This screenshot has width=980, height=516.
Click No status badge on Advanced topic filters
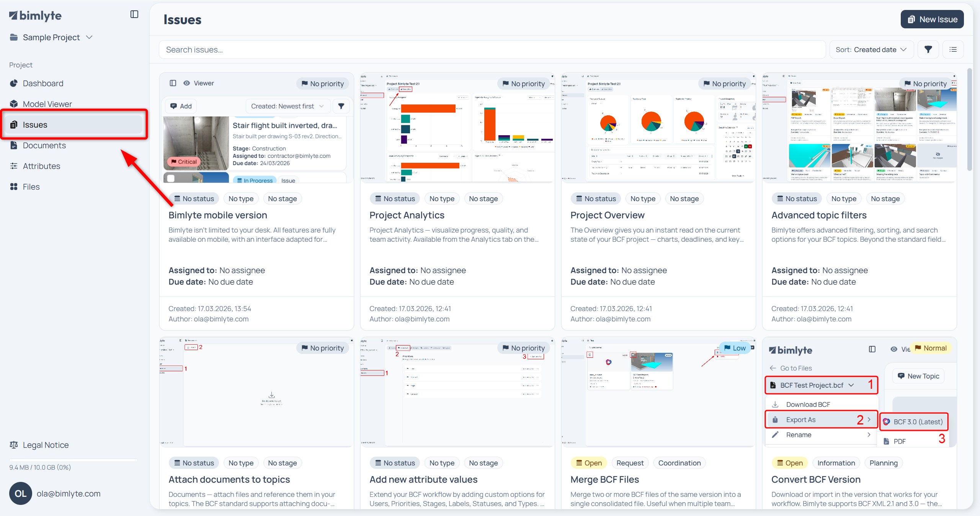pyautogui.click(x=797, y=199)
